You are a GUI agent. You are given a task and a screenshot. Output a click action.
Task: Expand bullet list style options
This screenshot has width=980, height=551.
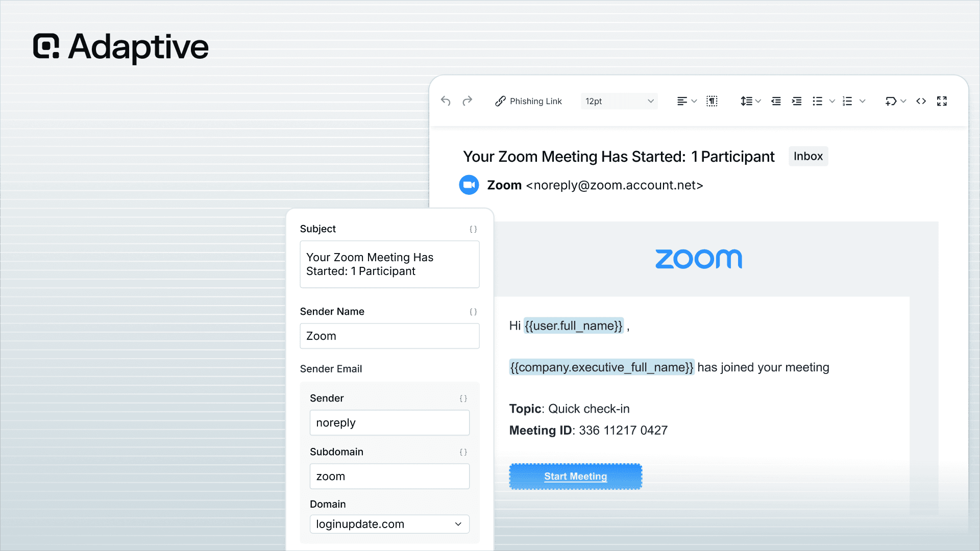832,101
